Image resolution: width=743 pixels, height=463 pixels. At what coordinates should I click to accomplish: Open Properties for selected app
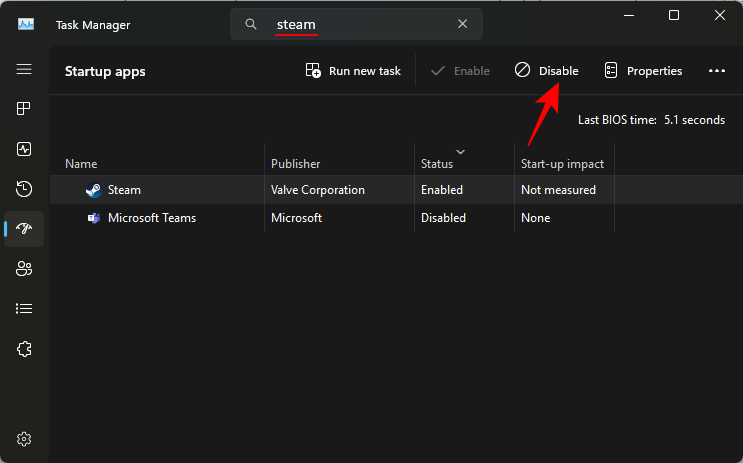[643, 71]
